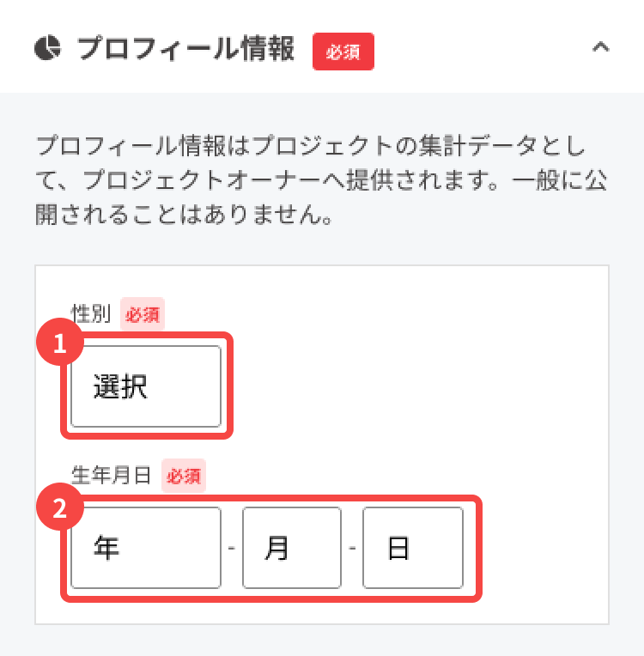Click the empty area right of 選択 dropdown
644x656 pixels.
coord(412,386)
